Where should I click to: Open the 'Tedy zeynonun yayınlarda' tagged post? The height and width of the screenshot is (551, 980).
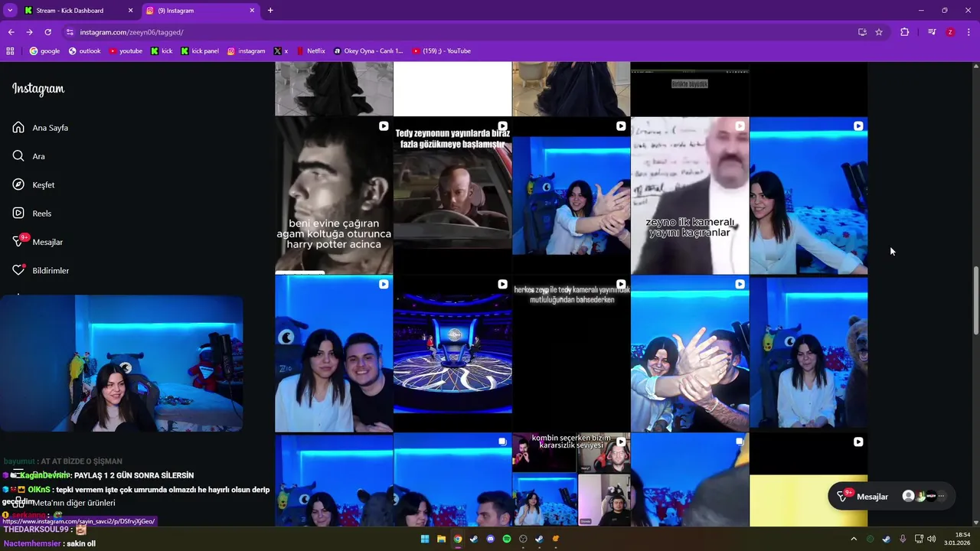point(452,196)
